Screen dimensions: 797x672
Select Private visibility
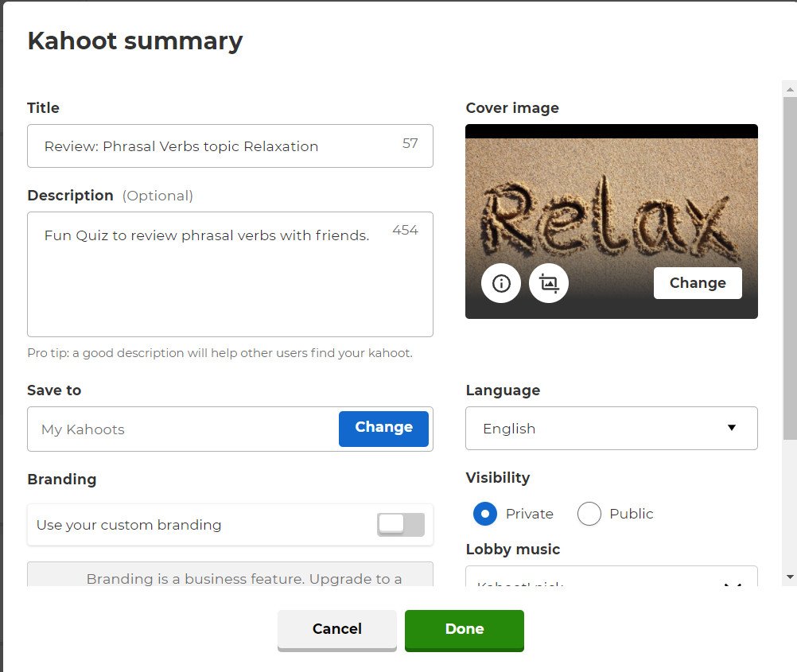tap(485, 514)
